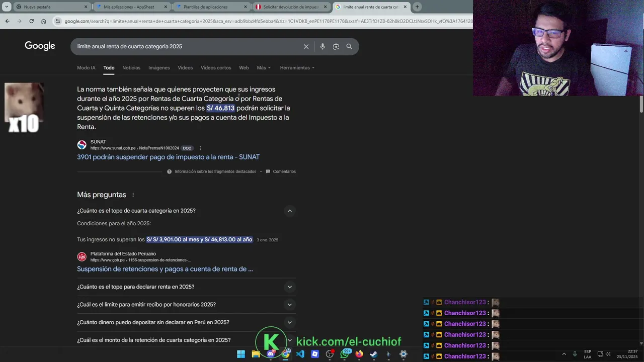This screenshot has height=362, width=644.
Task: Select the Vídeos cortos search tab
Action: coord(216,68)
